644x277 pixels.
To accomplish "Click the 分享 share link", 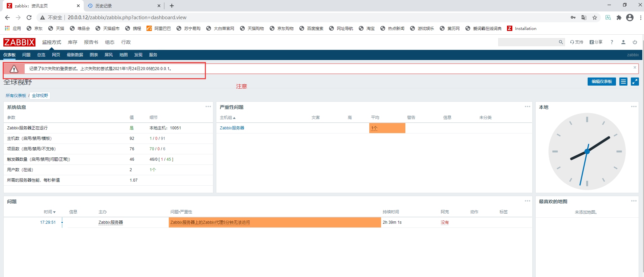I will coord(596,42).
